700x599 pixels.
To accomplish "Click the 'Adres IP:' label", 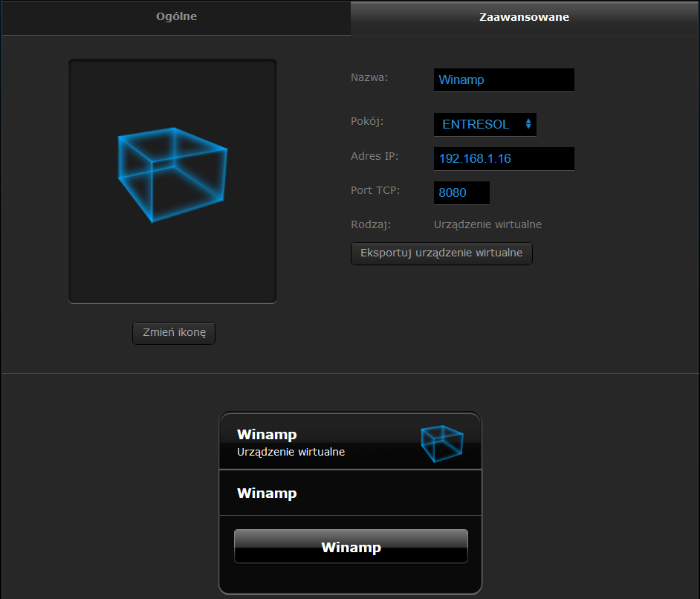I will pos(375,156).
